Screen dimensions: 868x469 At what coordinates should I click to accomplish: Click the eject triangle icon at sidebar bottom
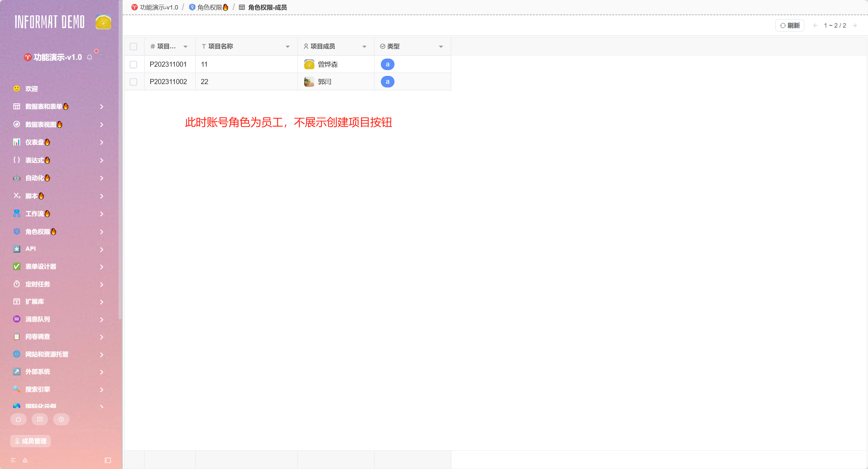[x=25, y=460]
